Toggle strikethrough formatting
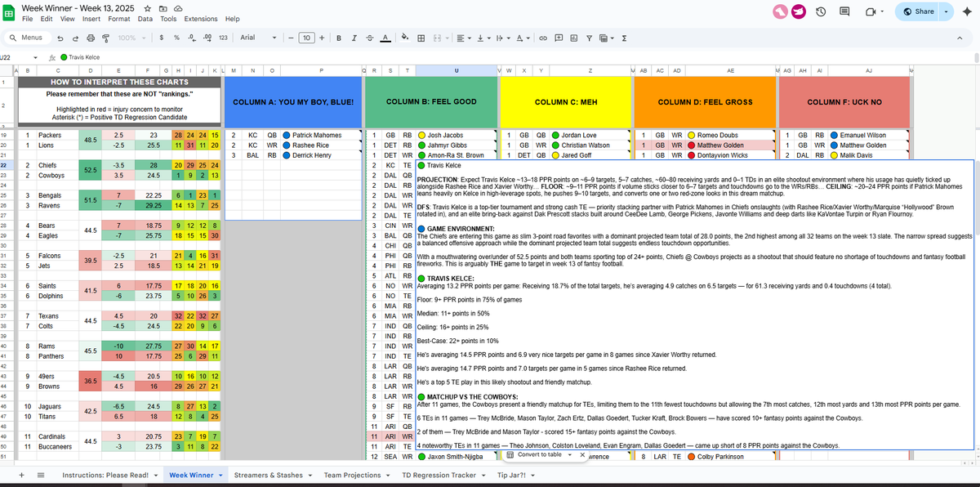 [369, 38]
